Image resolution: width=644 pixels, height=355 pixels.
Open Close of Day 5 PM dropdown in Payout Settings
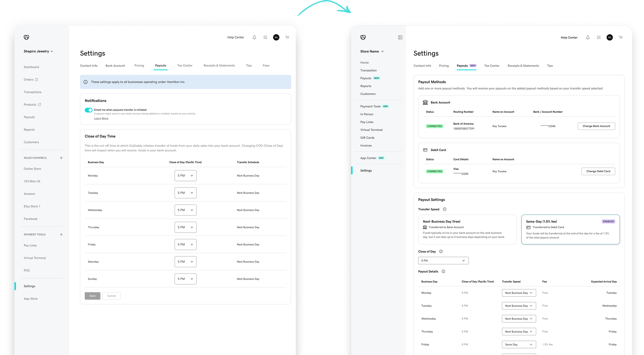coord(443,261)
